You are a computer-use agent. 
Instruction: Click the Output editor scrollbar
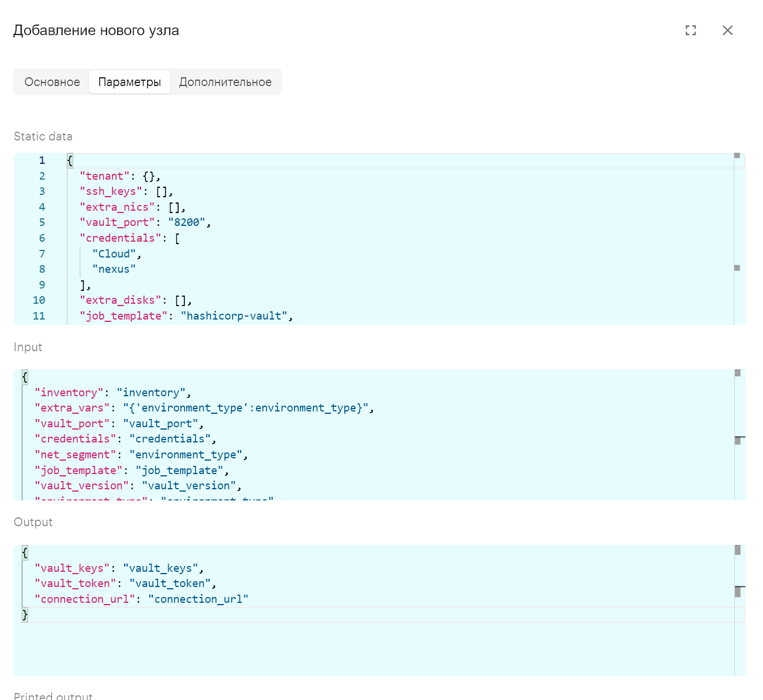tap(740, 610)
